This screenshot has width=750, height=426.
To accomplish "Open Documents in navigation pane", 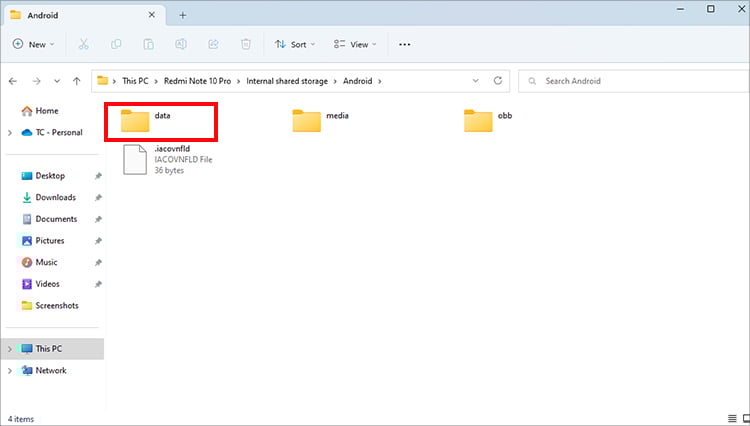I will 49,219.
